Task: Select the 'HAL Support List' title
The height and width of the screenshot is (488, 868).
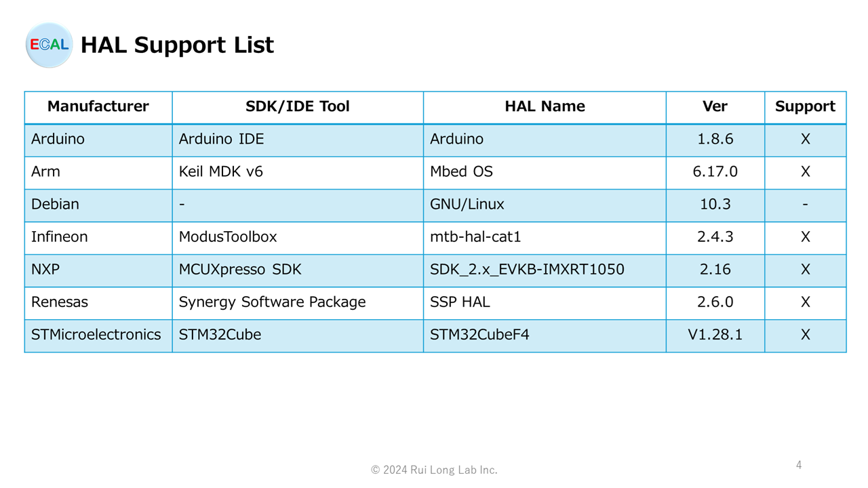Action: tap(177, 45)
